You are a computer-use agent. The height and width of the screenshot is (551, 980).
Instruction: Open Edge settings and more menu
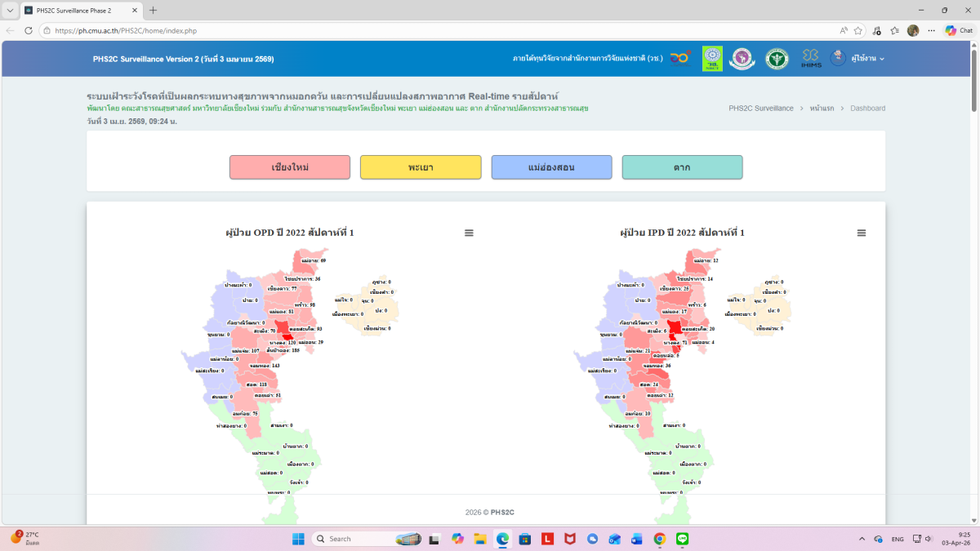point(932,30)
